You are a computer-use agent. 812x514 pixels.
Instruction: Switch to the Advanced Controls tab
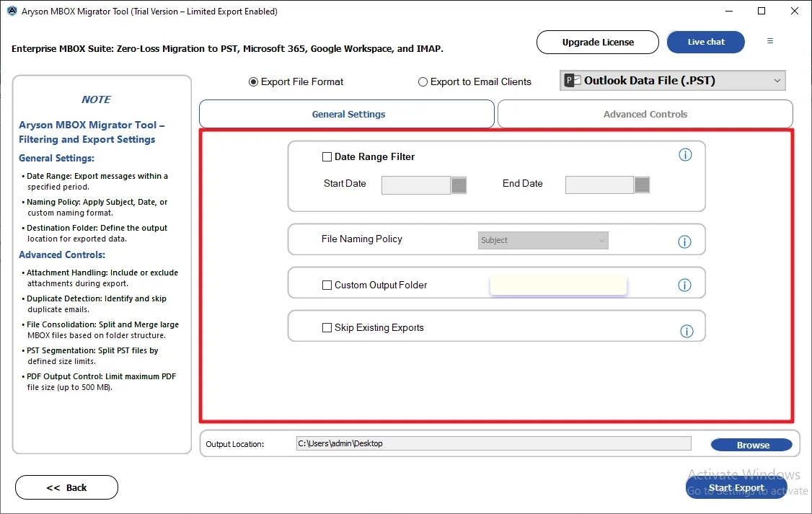coord(645,114)
